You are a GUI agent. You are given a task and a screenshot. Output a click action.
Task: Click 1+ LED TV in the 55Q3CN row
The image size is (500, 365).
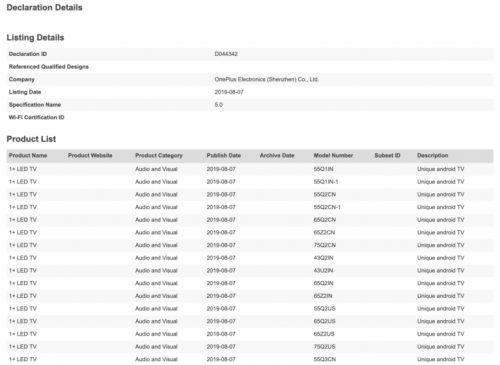(x=23, y=359)
